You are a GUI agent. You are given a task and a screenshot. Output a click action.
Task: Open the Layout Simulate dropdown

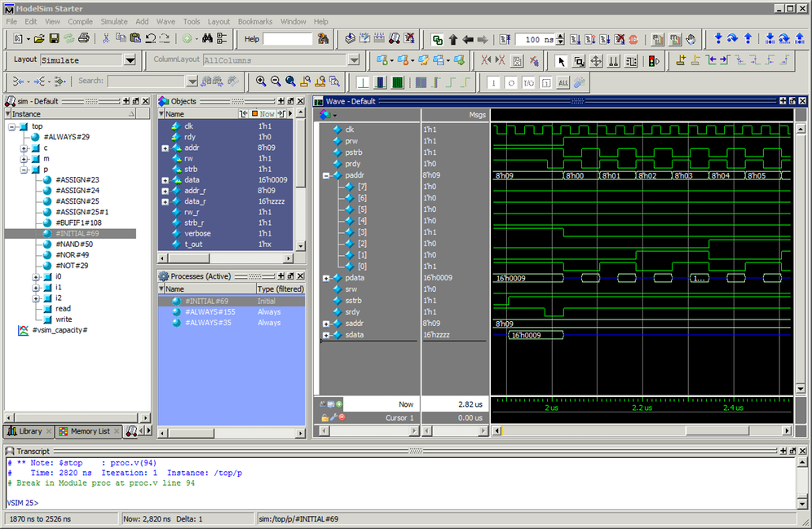coord(130,60)
